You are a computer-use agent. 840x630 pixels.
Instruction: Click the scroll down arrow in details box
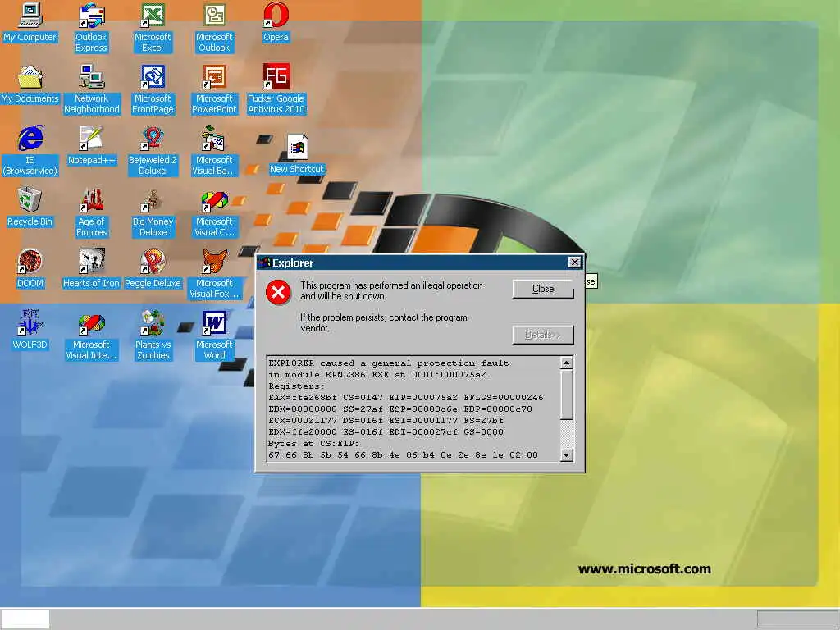pos(566,455)
